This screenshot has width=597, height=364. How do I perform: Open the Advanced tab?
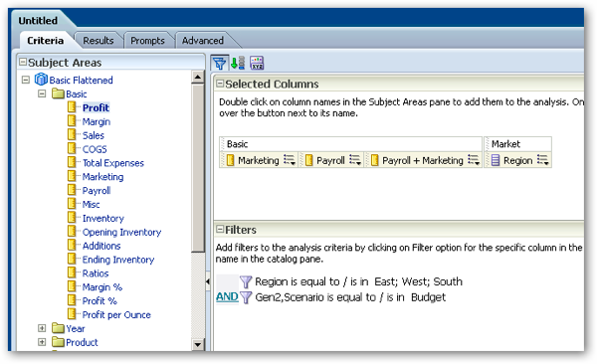[203, 41]
